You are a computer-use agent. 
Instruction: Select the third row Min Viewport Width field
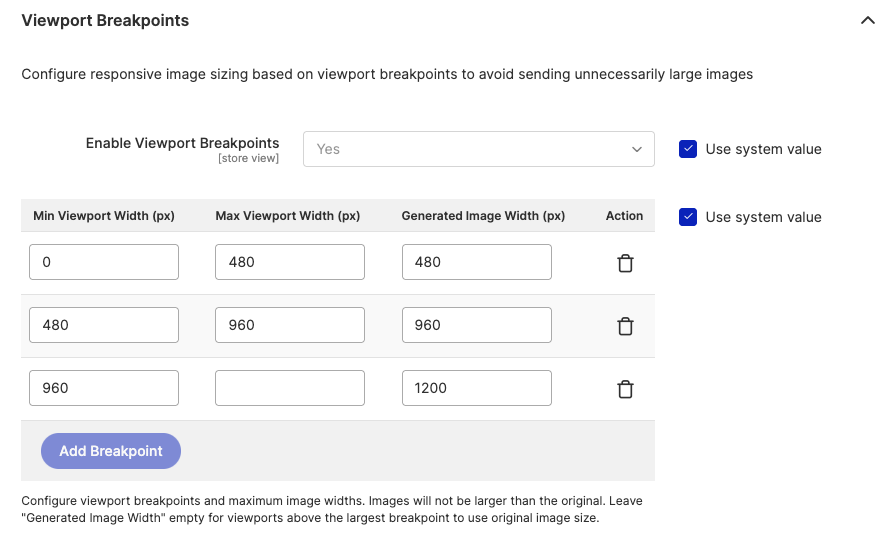[104, 388]
